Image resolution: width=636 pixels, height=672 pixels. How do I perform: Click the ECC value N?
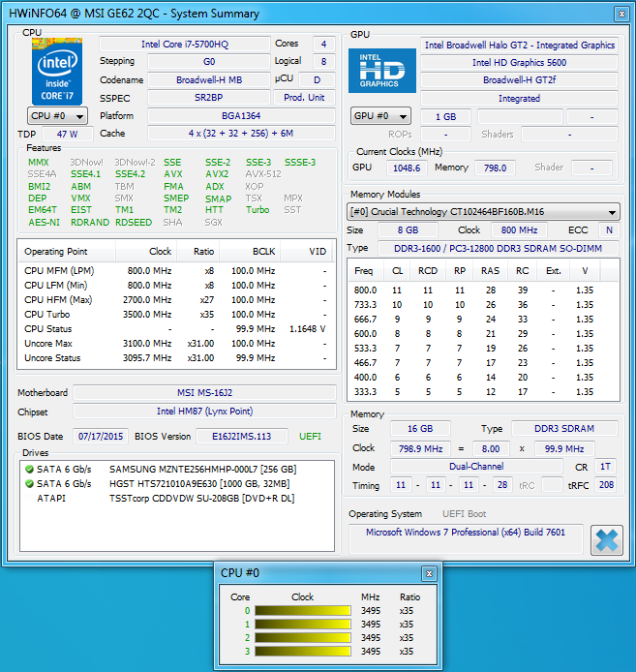pyautogui.click(x=609, y=230)
